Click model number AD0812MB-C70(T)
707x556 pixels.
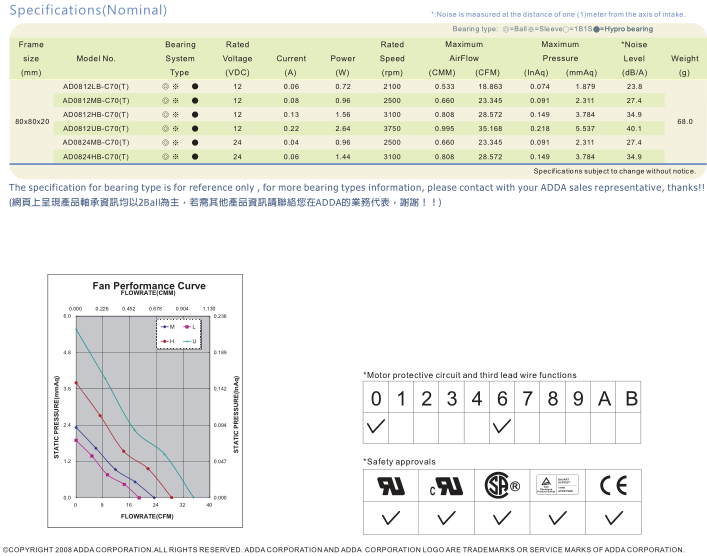pos(96,101)
